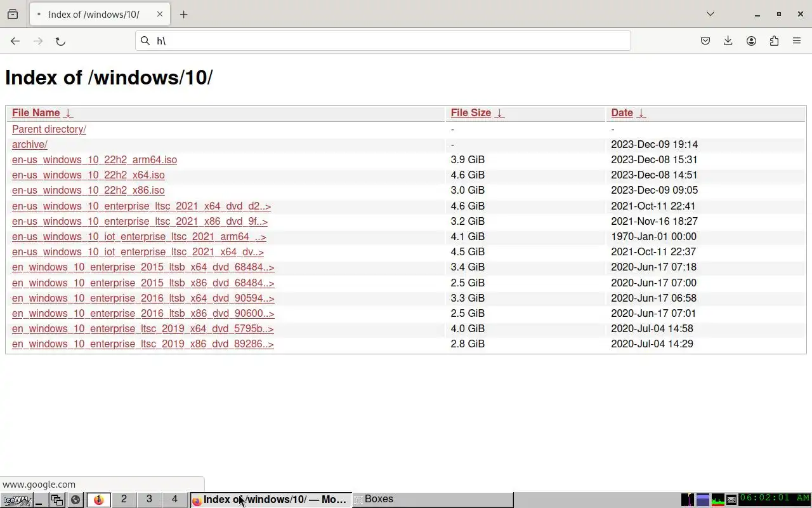
Task: Open the Firefox application menu
Action: point(797,41)
